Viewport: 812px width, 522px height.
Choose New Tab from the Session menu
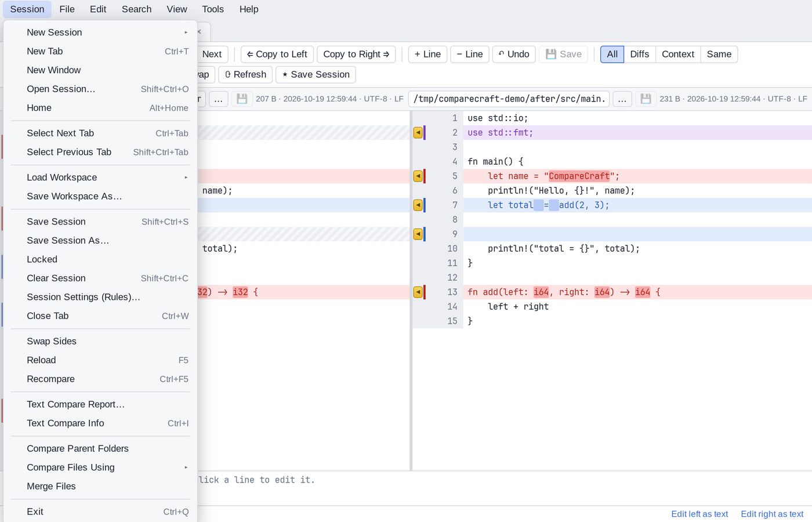click(100, 52)
